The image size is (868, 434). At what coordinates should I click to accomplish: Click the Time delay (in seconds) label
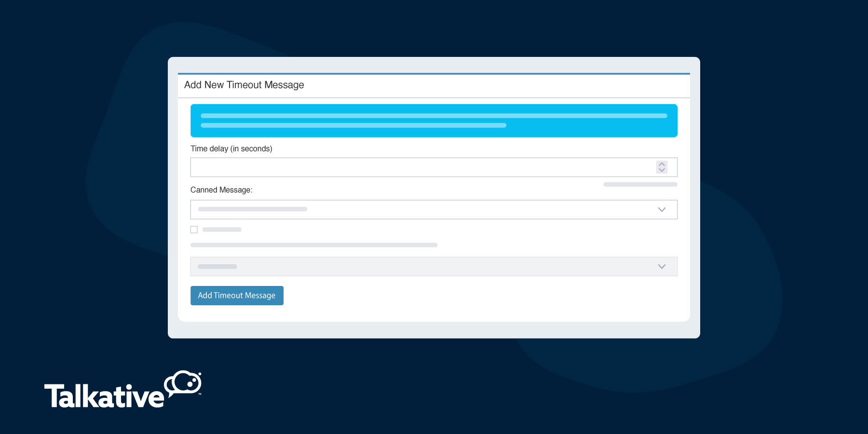point(231,149)
